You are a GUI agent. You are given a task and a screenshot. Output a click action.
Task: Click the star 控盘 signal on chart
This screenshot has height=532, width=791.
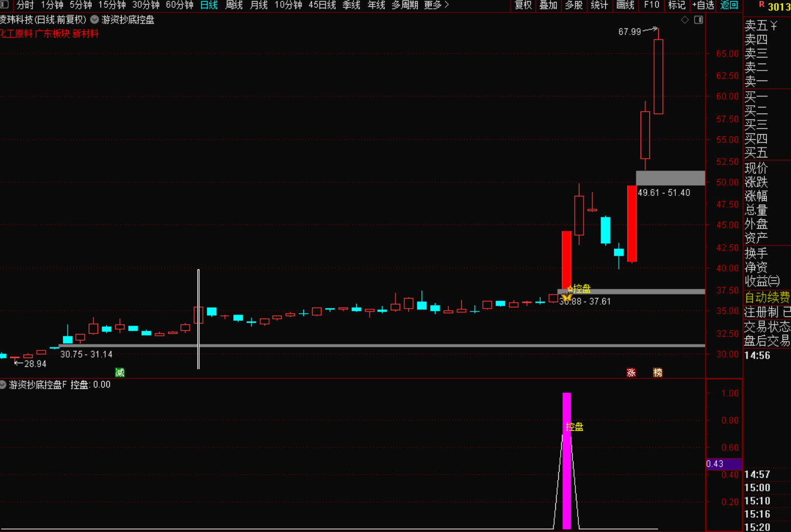567,296
